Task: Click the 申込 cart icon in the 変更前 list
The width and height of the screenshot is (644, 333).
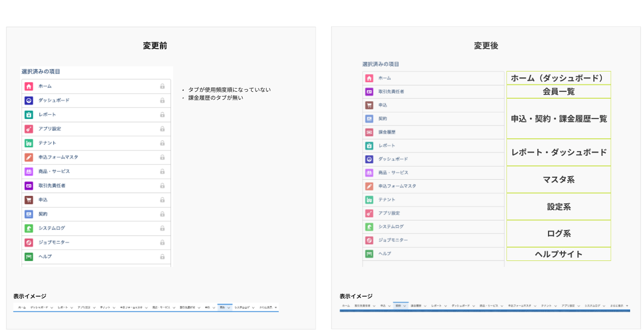Action: (29, 200)
